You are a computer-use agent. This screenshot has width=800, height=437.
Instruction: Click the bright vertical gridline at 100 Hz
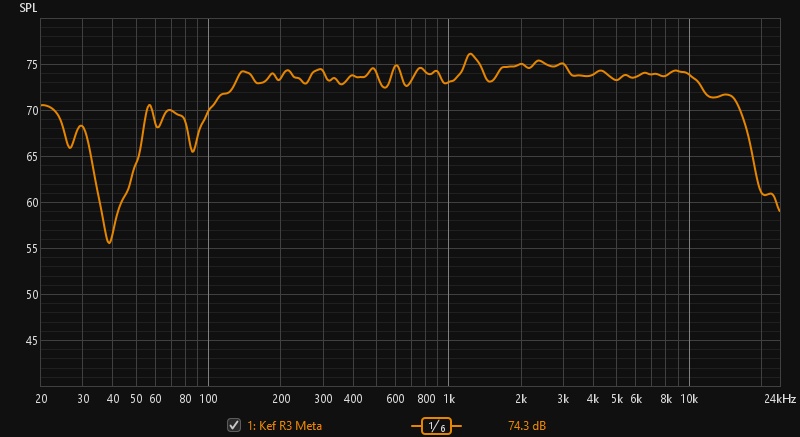tap(208, 250)
